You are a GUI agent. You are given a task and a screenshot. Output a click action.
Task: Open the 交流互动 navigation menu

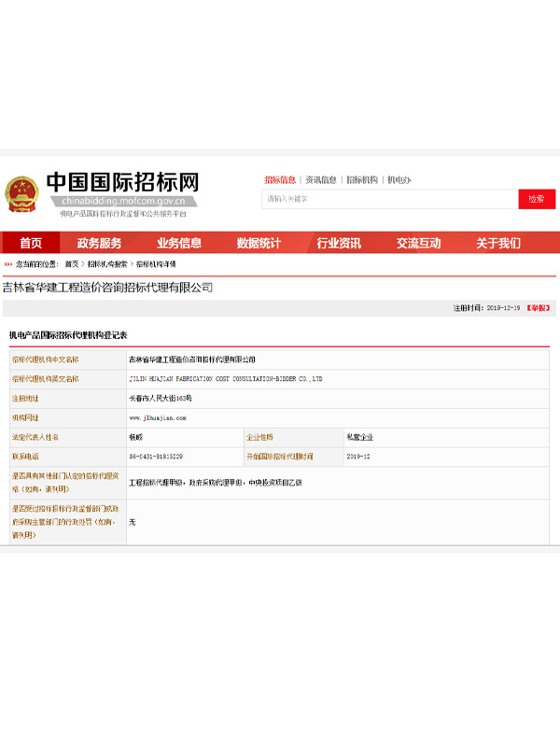click(418, 243)
